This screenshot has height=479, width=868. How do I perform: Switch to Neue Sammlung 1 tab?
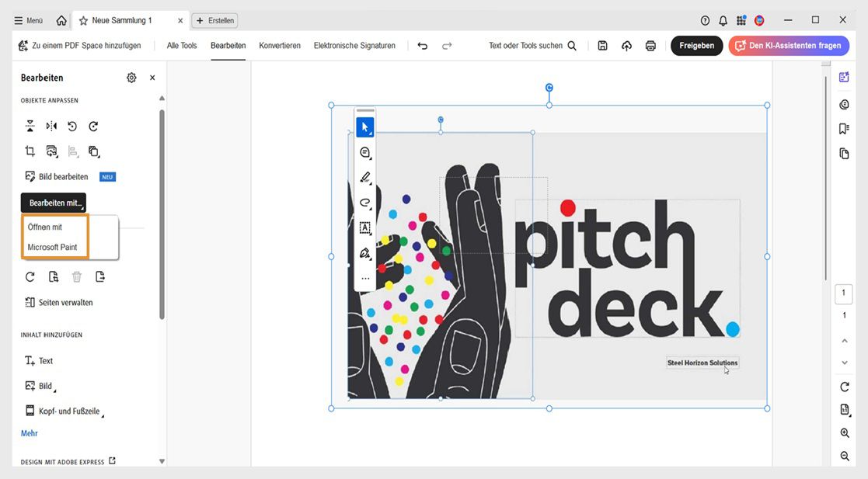tap(122, 20)
